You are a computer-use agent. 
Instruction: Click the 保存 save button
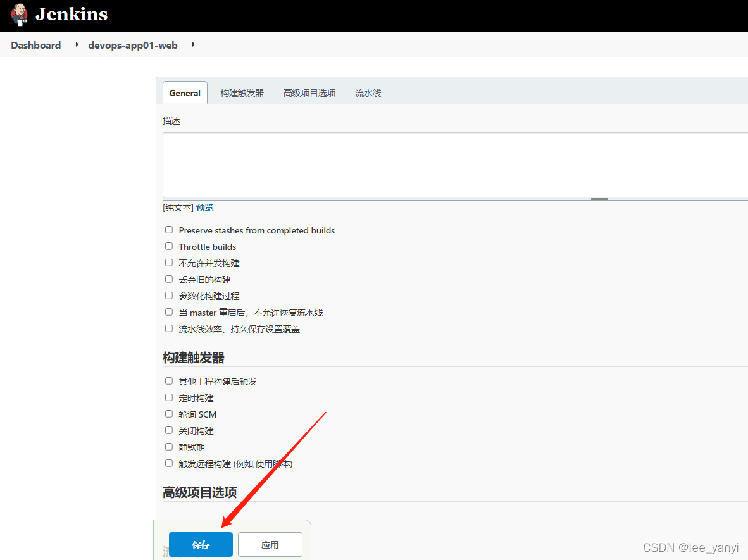click(201, 544)
